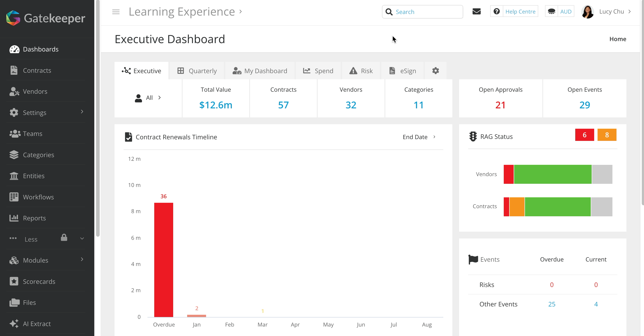Click the Contract Renewals Timeline document icon
Viewport: 644px width, 336px height.
pyautogui.click(x=129, y=137)
